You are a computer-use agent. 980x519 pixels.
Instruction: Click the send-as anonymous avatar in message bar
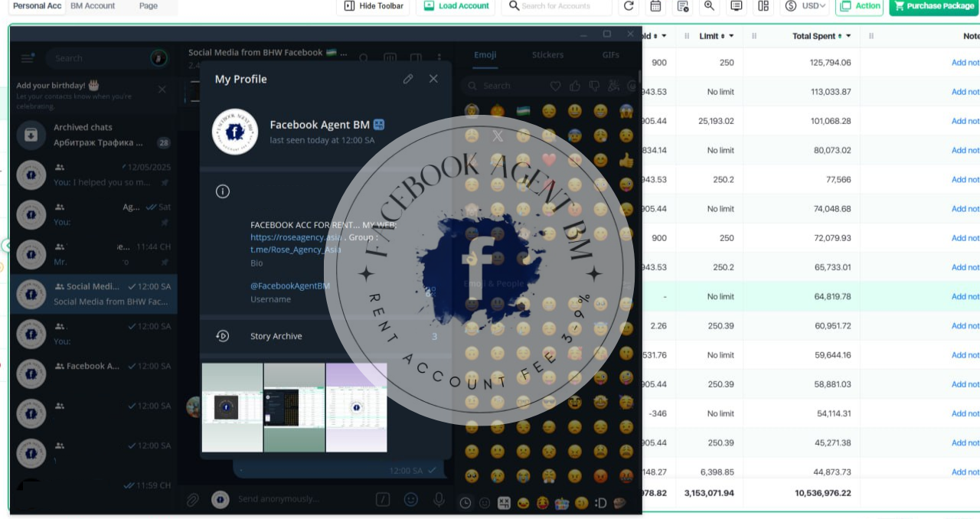tap(220, 499)
